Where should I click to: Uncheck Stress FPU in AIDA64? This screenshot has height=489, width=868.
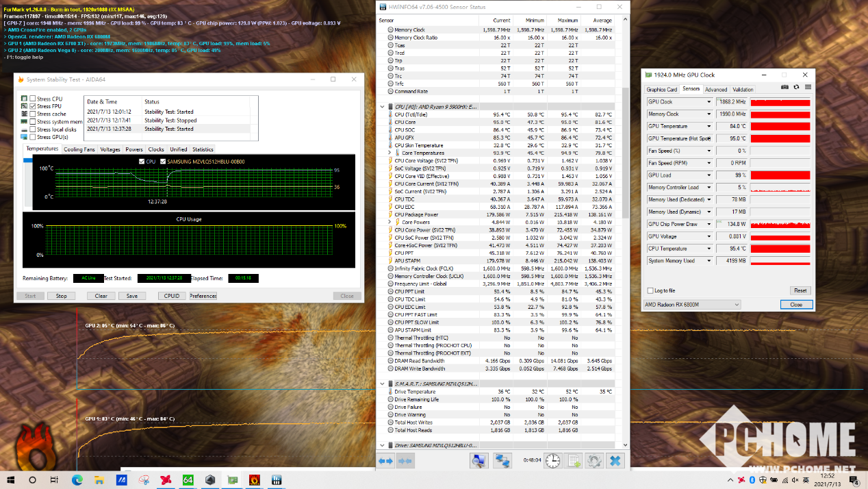click(x=33, y=106)
